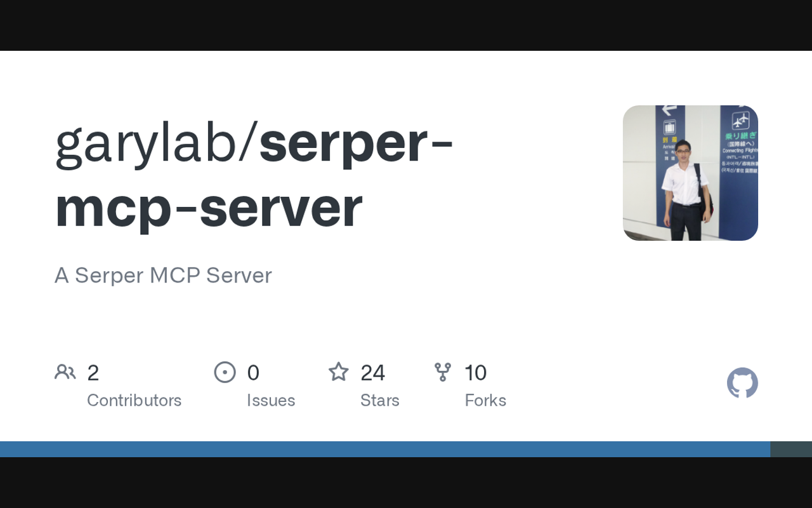
Task: Click the Issues circle-dot icon
Action: (x=225, y=372)
